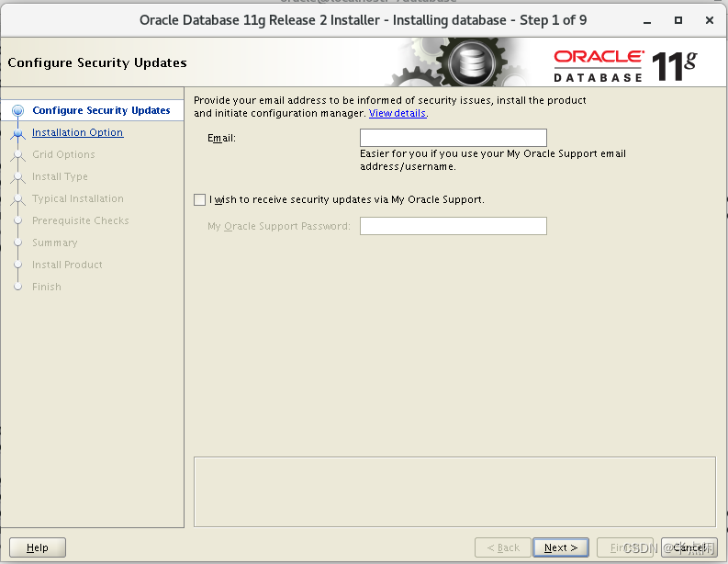The width and height of the screenshot is (728, 564).
Task: Enable receiving security updates via My Oracle Support
Action: (199, 199)
